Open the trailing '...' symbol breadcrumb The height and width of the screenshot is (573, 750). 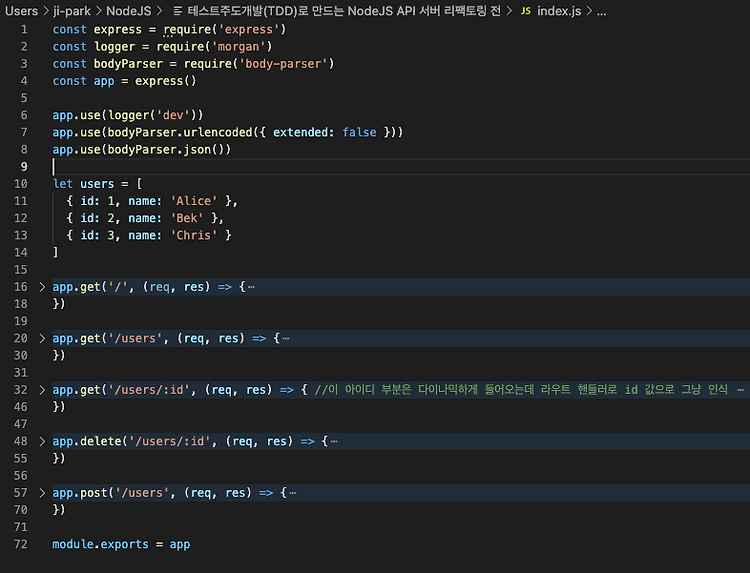pyautogui.click(x=601, y=12)
